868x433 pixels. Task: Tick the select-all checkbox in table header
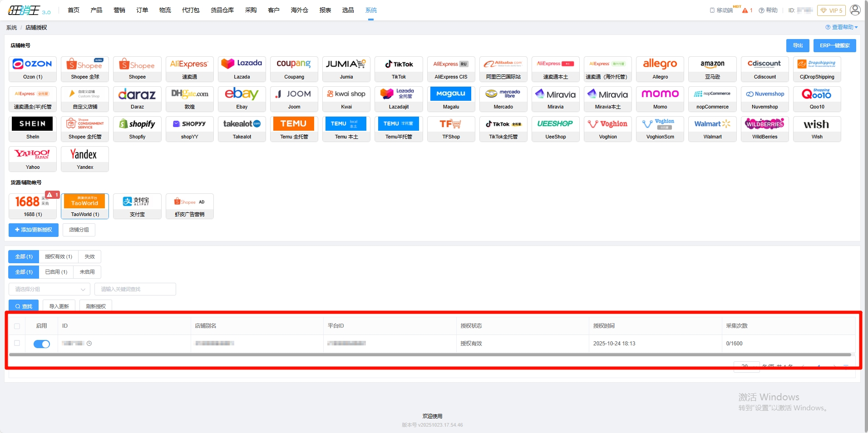coord(17,326)
